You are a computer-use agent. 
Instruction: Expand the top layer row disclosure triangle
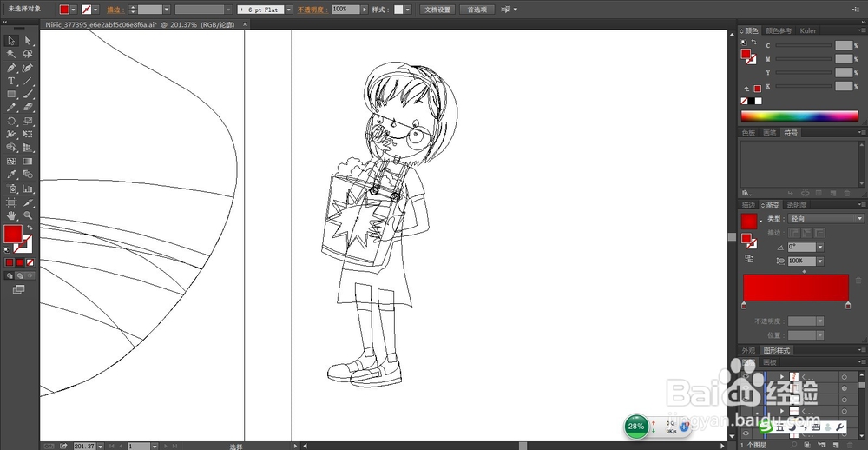point(782,377)
